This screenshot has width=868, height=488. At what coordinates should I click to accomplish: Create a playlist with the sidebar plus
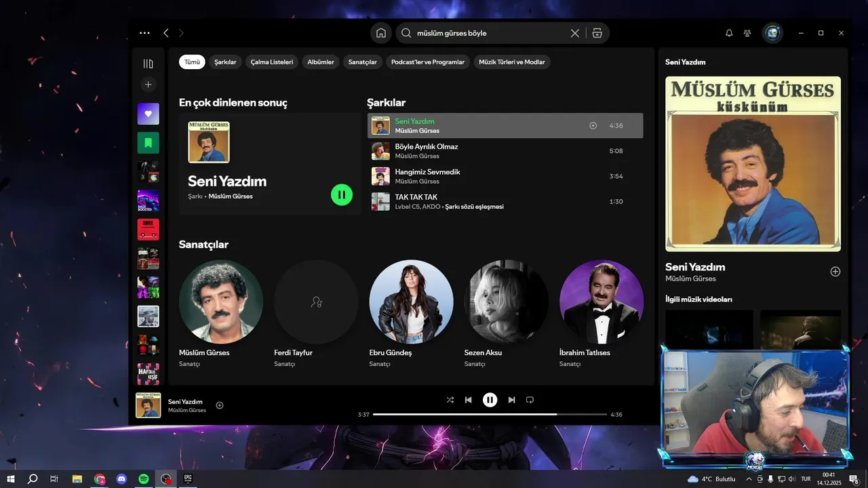click(149, 85)
